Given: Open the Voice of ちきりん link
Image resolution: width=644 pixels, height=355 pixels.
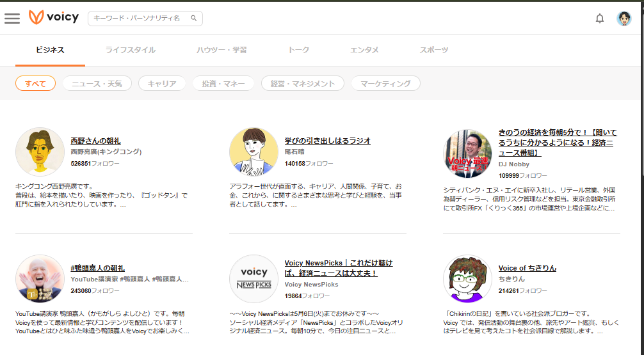Looking at the screenshot, I should click(527, 268).
